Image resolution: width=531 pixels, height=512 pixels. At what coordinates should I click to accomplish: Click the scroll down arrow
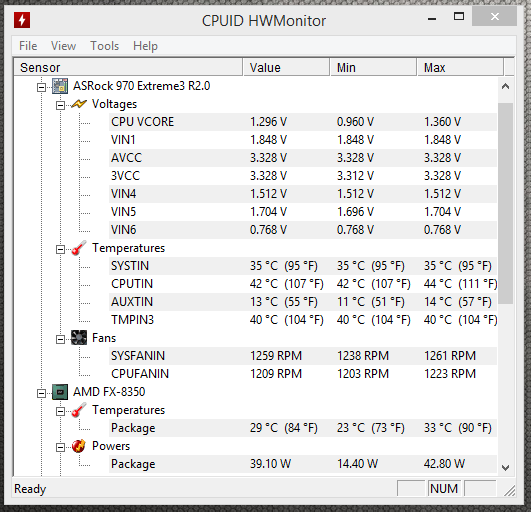pos(506,468)
